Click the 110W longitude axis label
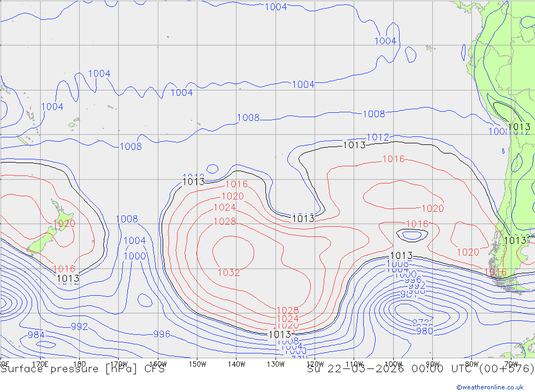This screenshot has width=535, height=392. [354, 364]
